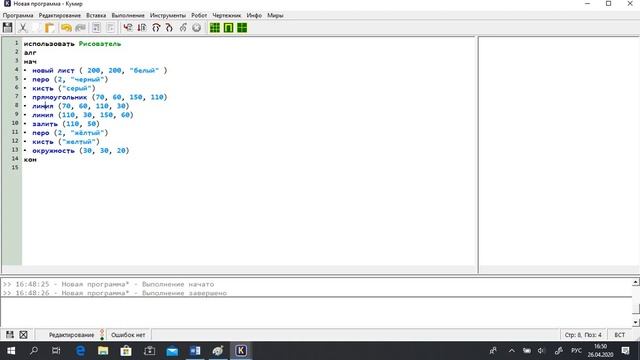The width and height of the screenshot is (640, 360).
Task: Open the volume control in system tray
Action: click(x=541, y=351)
